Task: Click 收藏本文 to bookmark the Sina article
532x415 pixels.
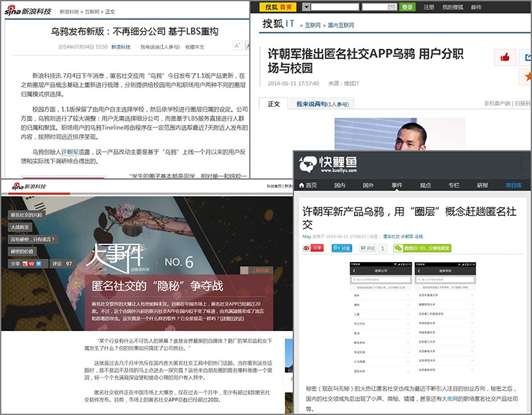Action: (x=195, y=47)
